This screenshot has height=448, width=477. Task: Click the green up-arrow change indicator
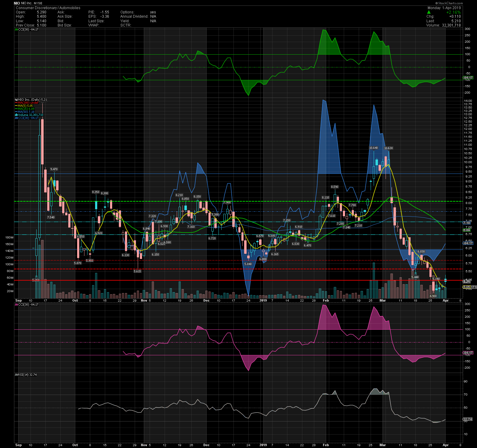click(x=429, y=12)
